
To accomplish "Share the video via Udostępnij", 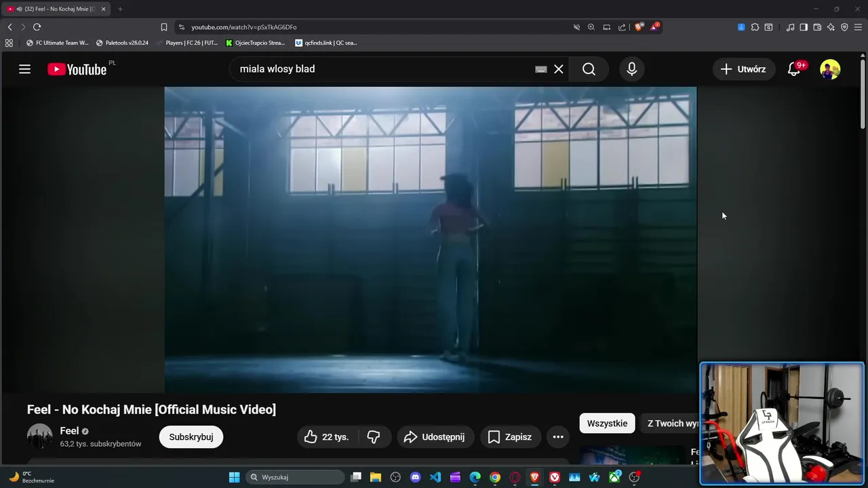I will pyautogui.click(x=435, y=437).
